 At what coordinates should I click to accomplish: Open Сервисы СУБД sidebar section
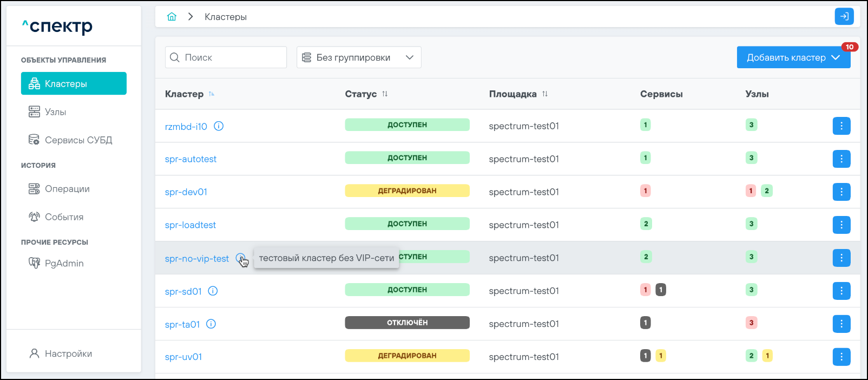[x=78, y=140]
